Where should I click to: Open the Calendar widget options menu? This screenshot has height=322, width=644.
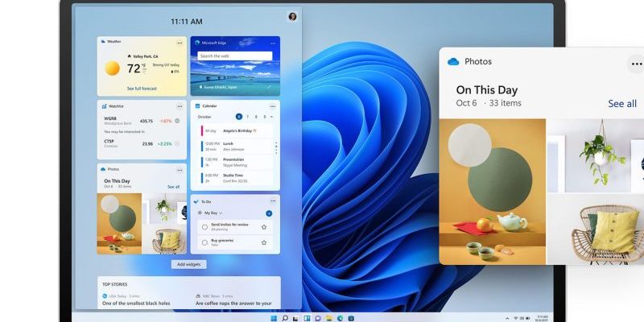[x=273, y=106]
